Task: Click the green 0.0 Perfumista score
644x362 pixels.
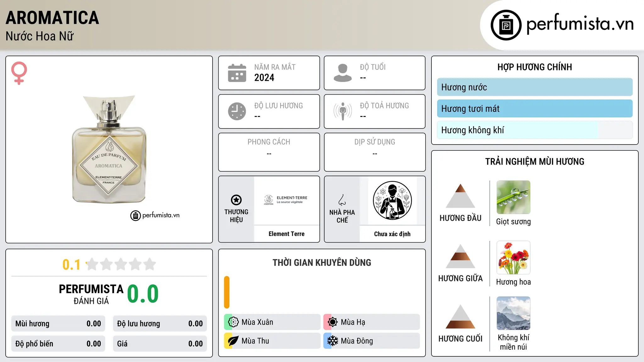Action: (x=143, y=294)
